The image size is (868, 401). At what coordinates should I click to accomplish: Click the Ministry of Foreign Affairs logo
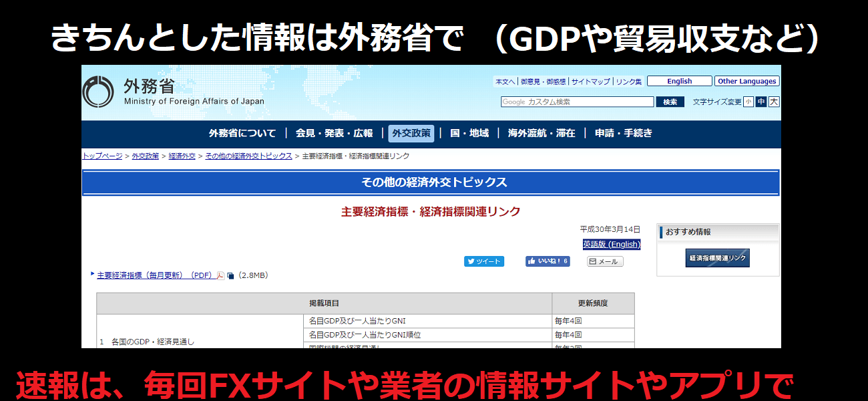[x=97, y=92]
